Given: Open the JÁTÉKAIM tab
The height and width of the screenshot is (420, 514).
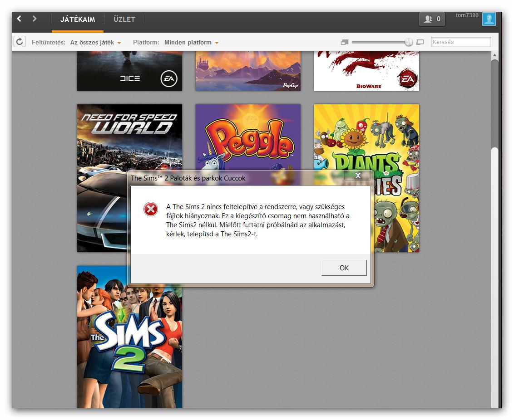Looking at the screenshot, I should [78, 20].
